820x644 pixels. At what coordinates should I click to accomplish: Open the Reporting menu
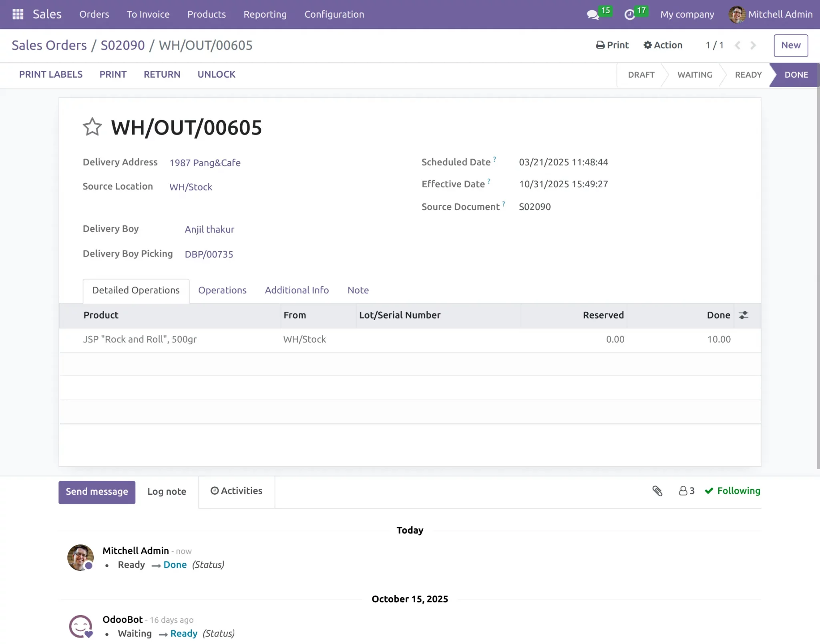point(265,14)
